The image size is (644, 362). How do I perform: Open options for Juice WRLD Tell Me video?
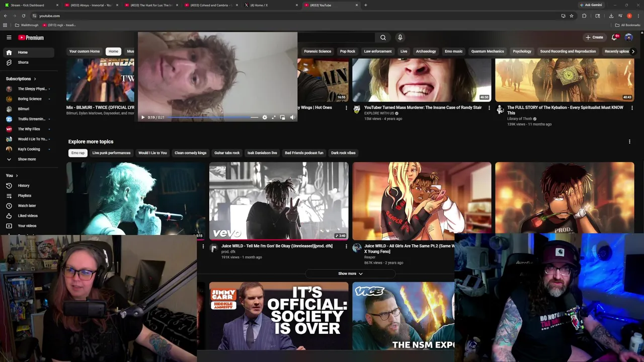point(346,246)
